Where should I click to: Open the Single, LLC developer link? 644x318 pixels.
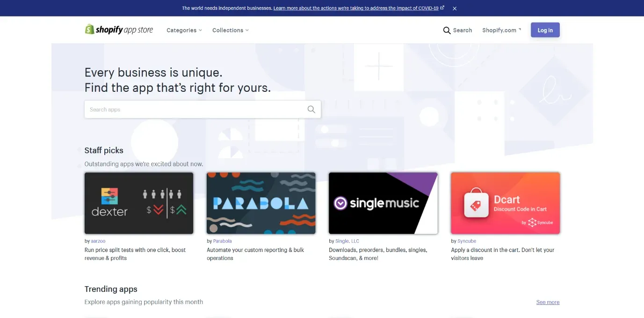(x=347, y=241)
